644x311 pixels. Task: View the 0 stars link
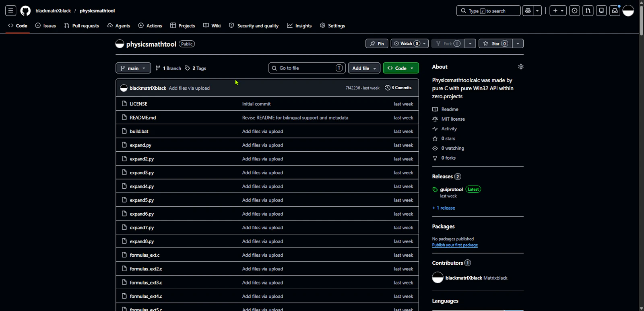tap(444, 138)
